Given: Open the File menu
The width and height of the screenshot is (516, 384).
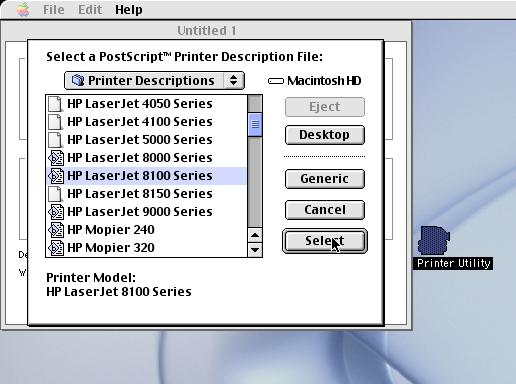Looking at the screenshot, I should coord(54,10).
